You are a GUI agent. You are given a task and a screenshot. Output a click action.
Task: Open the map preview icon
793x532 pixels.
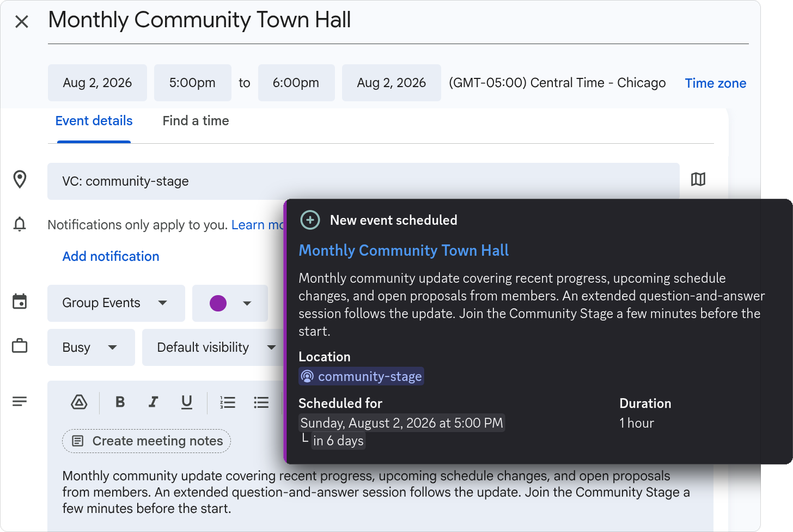click(x=698, y=179)
